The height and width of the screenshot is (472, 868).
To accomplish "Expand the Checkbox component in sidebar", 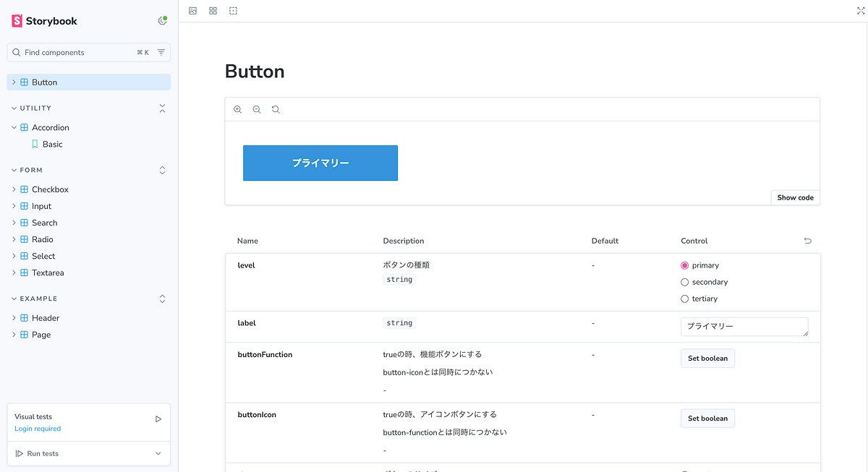I will [14, 189].
